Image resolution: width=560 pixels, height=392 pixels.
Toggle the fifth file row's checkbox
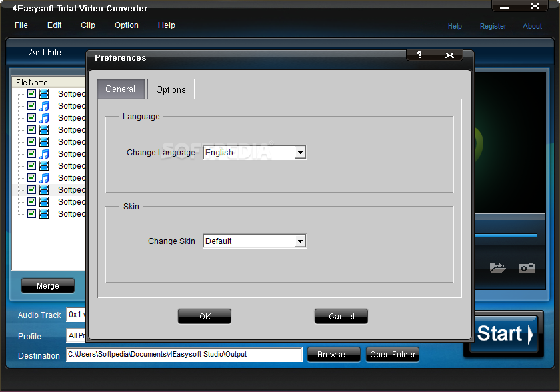pos(31,142)
